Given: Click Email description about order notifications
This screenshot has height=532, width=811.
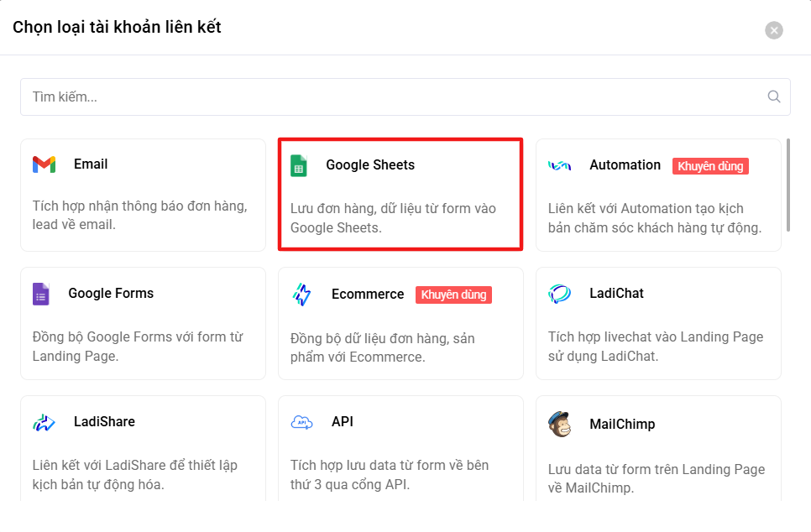Looking at the screenshot, I should (139, 215).
